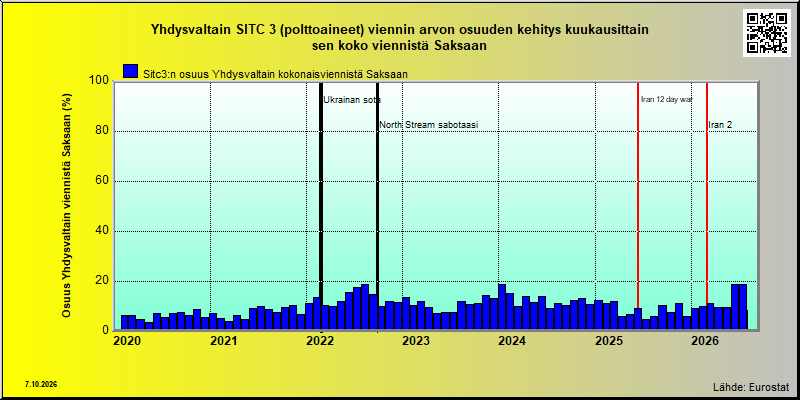
Task: Click the date stamp '7.10.2026'
Action: 41,384
